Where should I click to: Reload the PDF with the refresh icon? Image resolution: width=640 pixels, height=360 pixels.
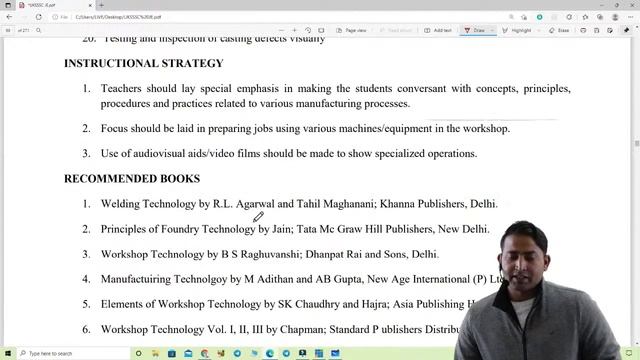[x=39, y=17]
